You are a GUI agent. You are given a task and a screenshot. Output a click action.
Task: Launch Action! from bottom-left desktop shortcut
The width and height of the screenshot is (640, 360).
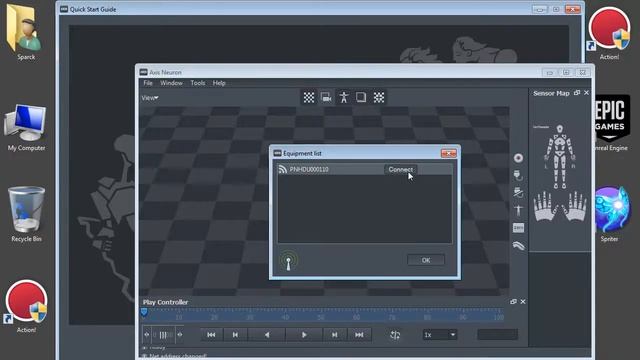pyautogui.click(x=26, y=306)
